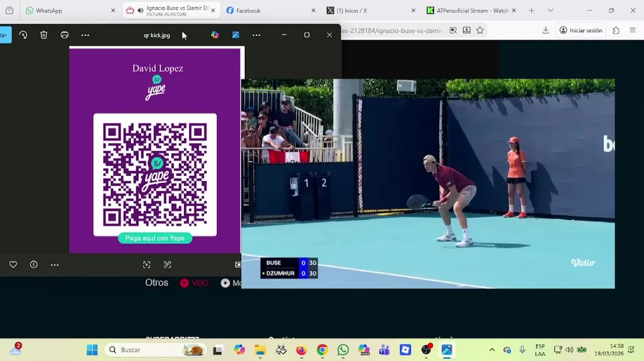This screenshot has width=644, height=361.
Task: Open Google Chrome from the taskbar
Action: pyautogui.click(x=322, y=350)
